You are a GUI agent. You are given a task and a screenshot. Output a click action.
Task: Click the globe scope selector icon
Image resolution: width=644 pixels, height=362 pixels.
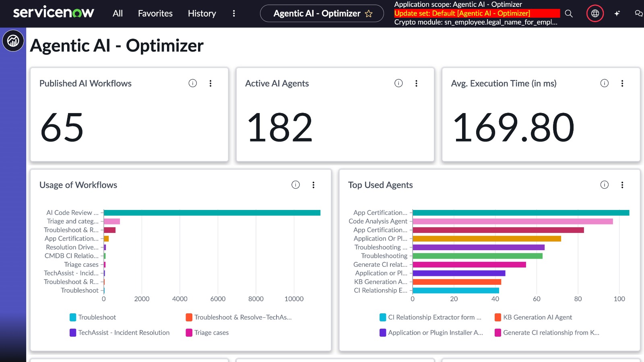pyautogui.click(x=595, y=14)
